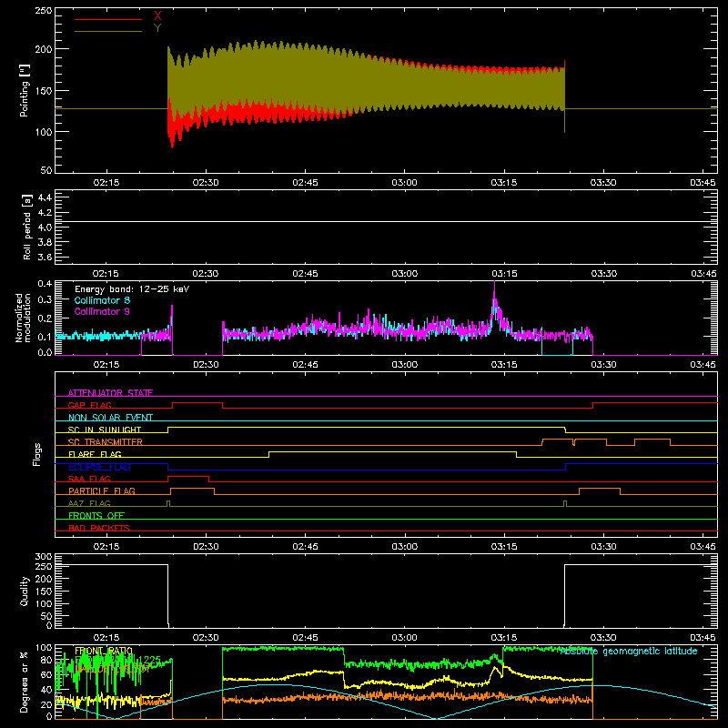728x728 pixels.
Task: Click the SAA_FLAG label
Action: (x=89, y=479)
